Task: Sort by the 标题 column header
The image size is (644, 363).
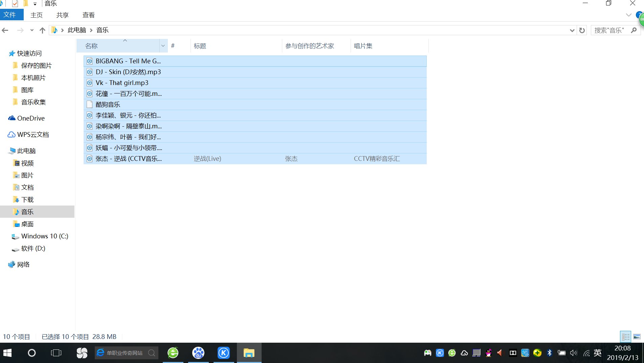Action: [x=200, y=46]
